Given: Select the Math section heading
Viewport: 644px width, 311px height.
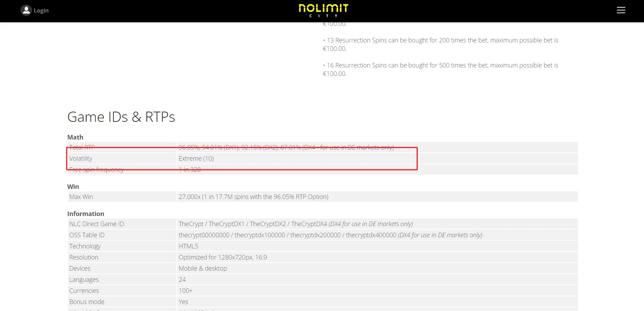Looking at the screenshot, I should (75, 137).
